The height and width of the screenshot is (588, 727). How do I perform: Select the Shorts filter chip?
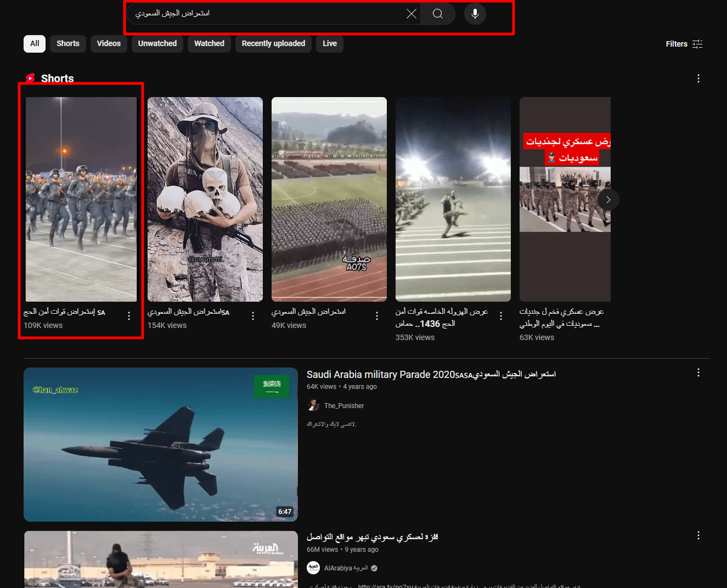pos(68,44)
